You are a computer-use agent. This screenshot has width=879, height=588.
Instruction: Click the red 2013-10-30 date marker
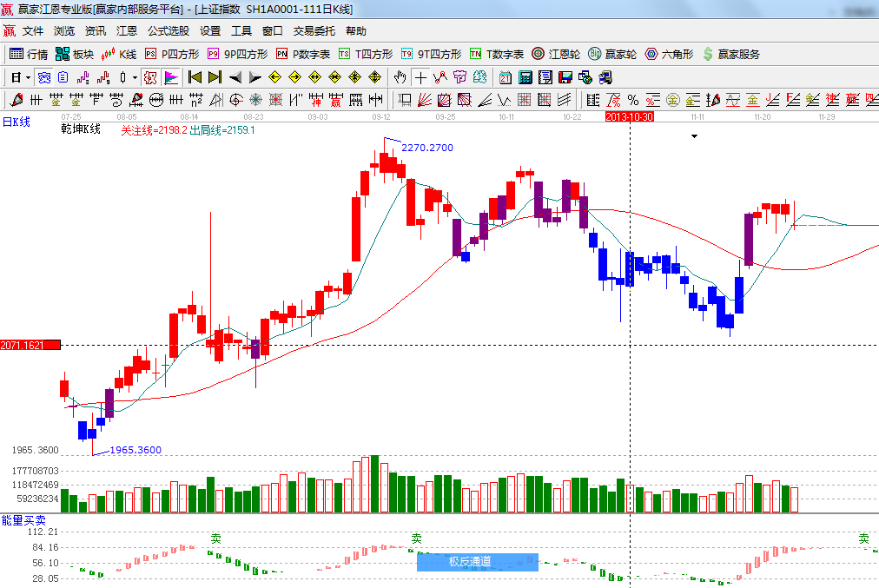coord(629,116)
